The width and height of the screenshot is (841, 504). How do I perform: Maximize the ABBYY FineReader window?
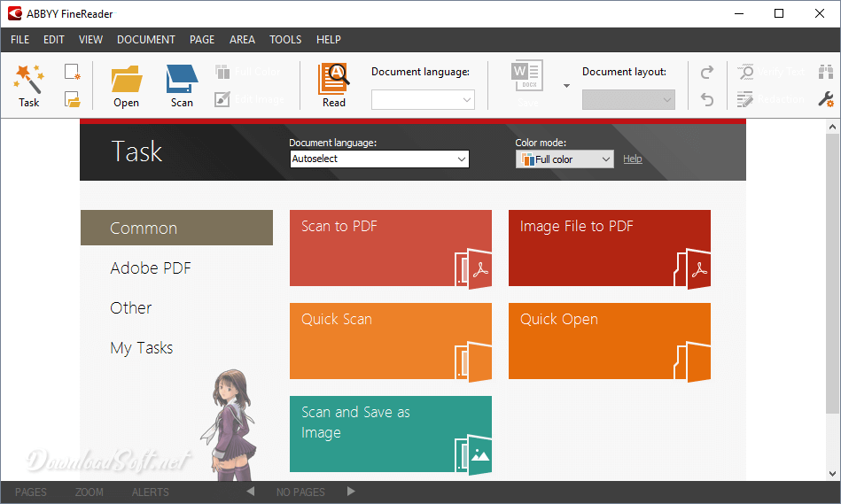[779, 13]
